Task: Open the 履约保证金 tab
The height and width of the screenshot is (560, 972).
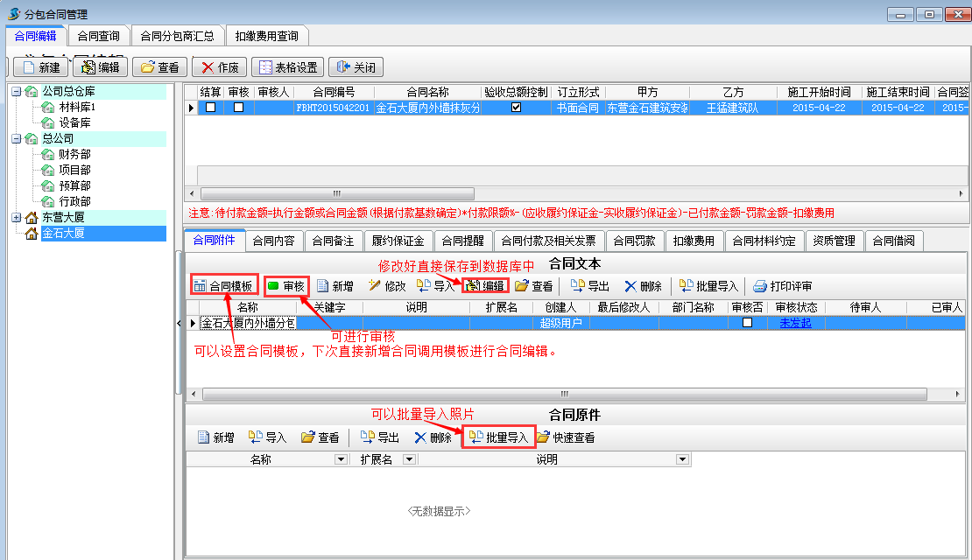Action: (398, 241)
